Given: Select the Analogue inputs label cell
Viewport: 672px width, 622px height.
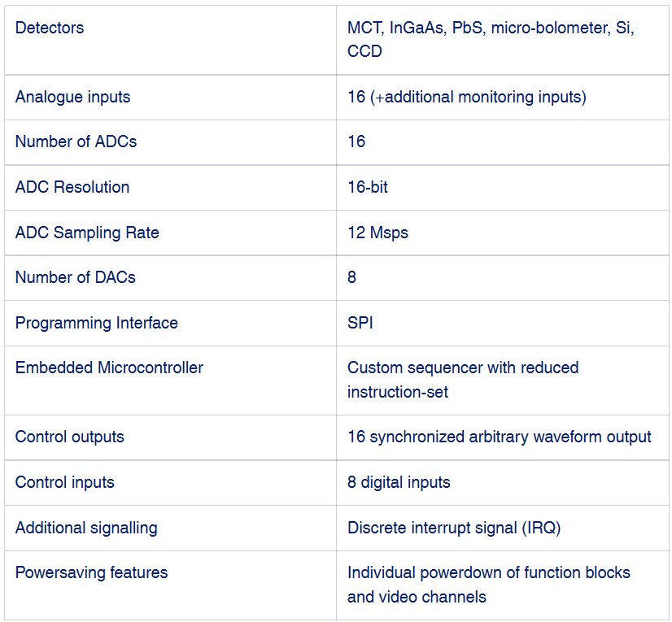Looking at the screenshot, I should (x=72, y=97).
